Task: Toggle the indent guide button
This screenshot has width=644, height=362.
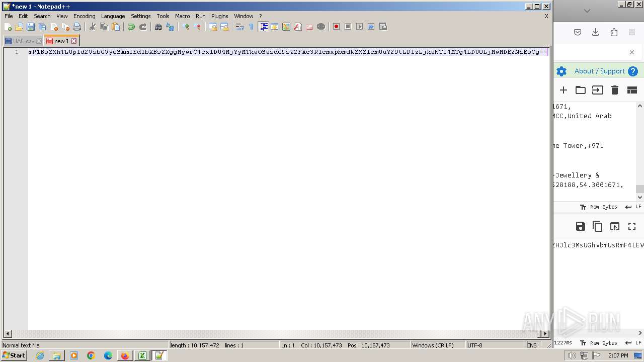Action: 263,27
